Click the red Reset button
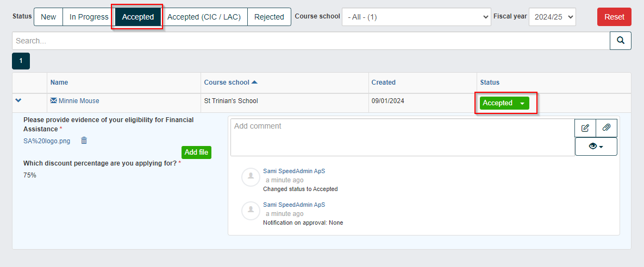This screenshot has height=267, width=644. (x=615, y=17)
